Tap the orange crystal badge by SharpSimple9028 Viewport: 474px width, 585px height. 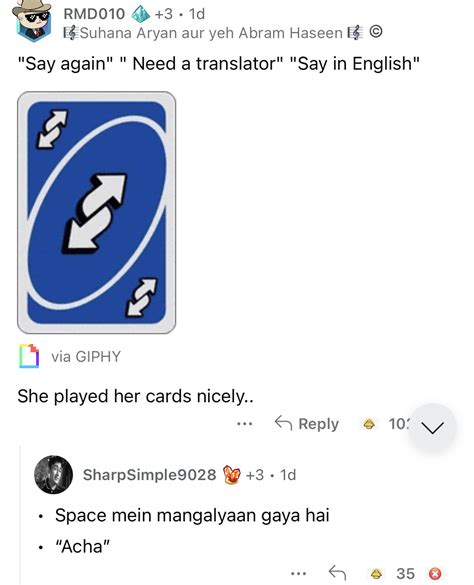pyautogui.click(x=232, y=475)
